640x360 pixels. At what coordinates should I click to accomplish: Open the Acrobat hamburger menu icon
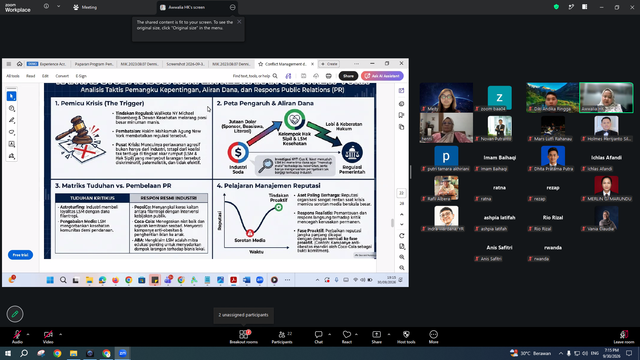[9, 64]
